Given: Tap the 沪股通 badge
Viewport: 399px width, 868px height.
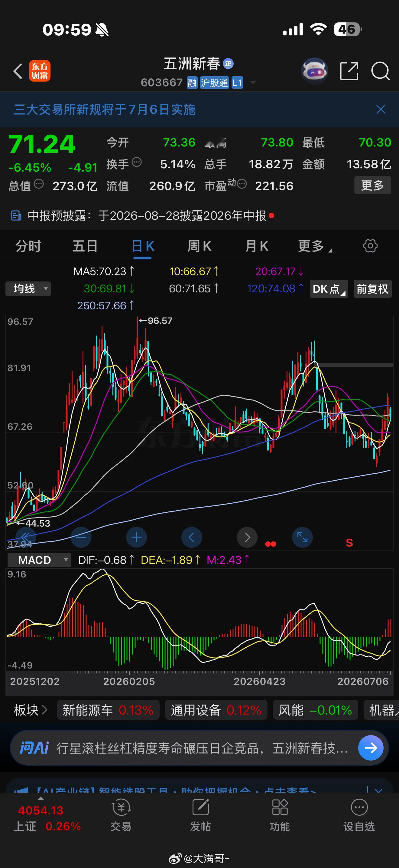Looking at the screenshot, I should click(x=214, y=83).
